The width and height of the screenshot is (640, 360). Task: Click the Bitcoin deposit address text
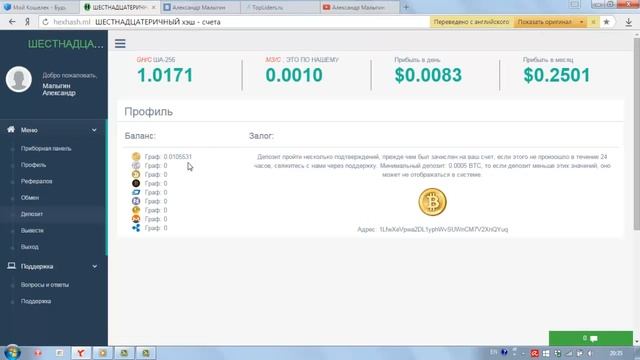[444, 229]
